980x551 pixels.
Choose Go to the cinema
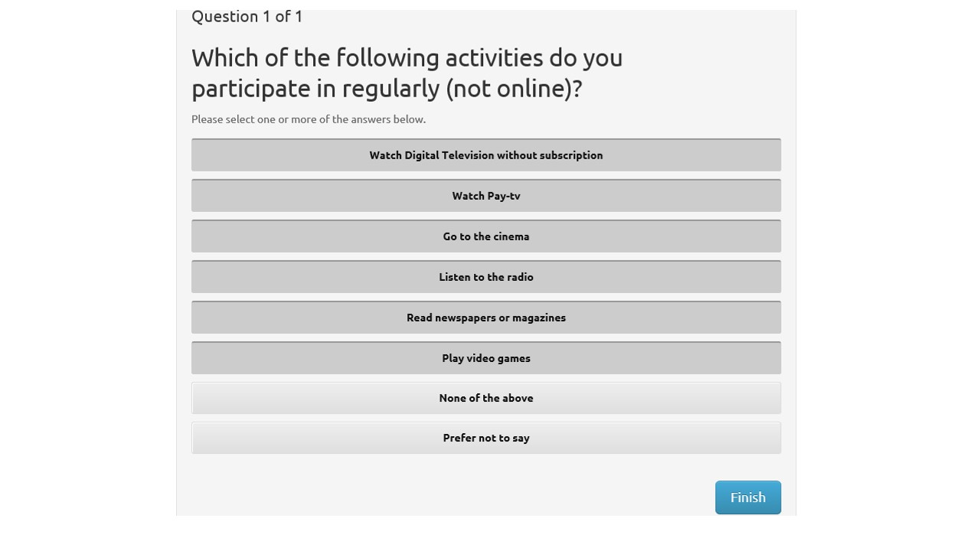pyautogui.click(x=485, y=236)
